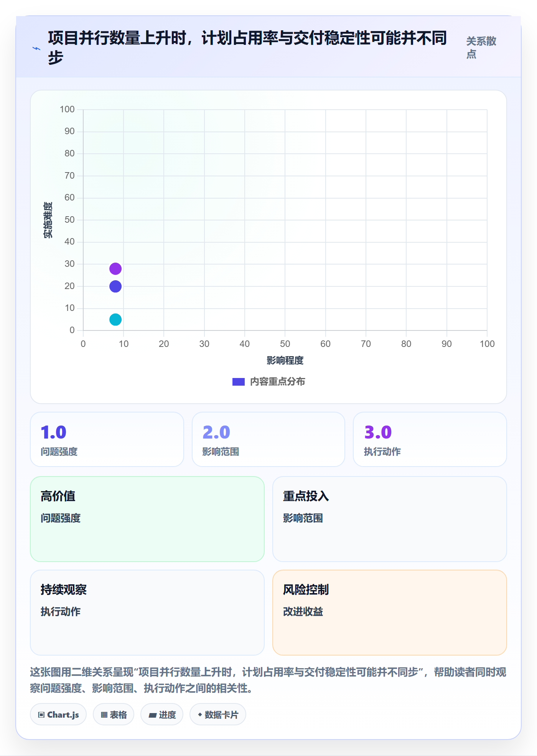Pick the cyan scatter point near 5
Viewport: 537px width, 756px height.
coord(115,319)
